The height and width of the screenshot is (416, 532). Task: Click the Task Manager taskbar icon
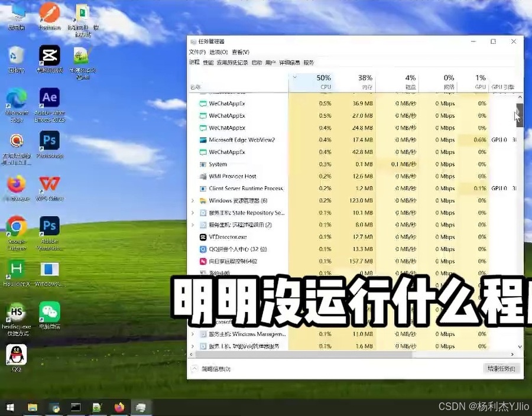[x=141, y=407]
